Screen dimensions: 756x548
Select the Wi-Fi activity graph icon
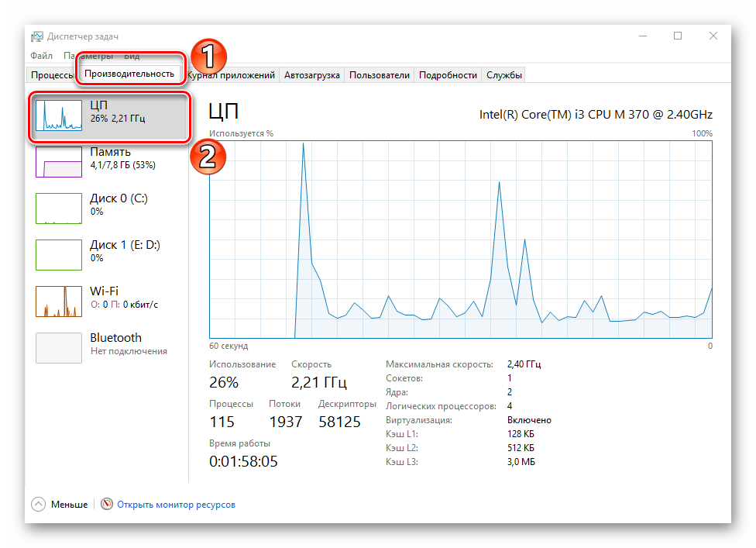[x=59, y=302]
